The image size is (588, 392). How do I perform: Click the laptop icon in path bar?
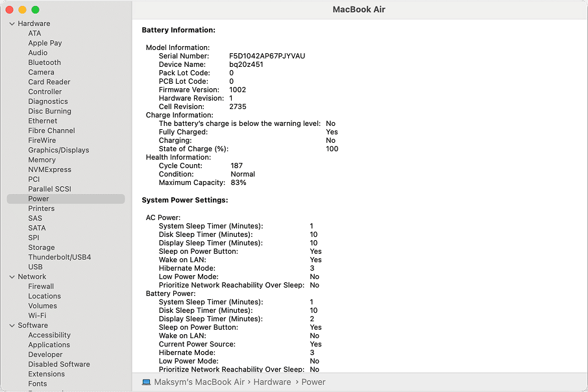tap(146, 382)
